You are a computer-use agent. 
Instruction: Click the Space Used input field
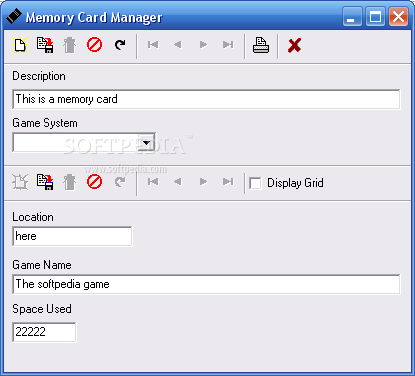[44, 332]
